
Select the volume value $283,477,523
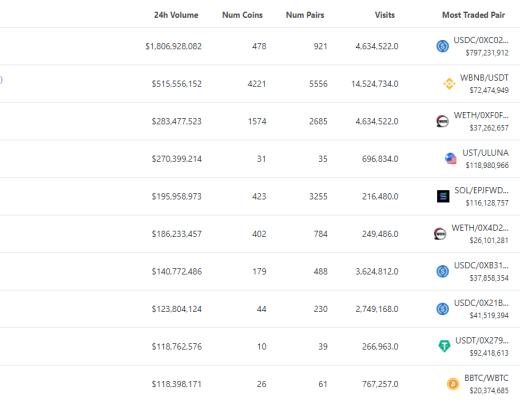177,121
